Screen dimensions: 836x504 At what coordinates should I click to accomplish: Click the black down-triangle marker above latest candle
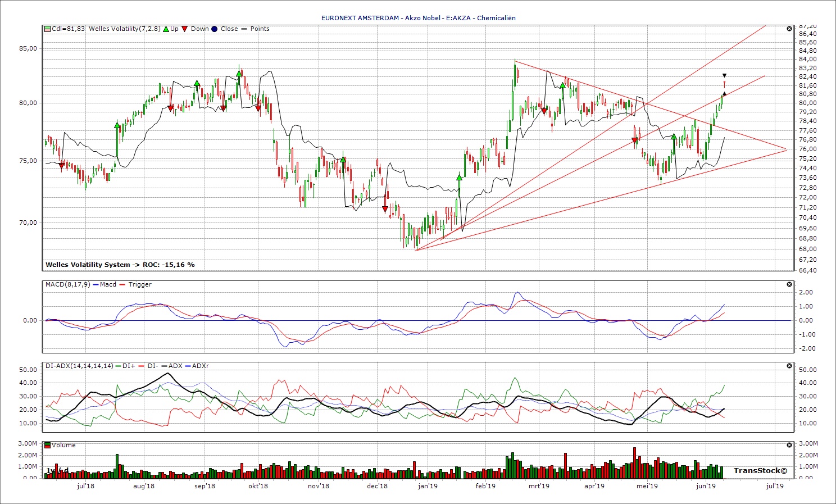[724, 75]
